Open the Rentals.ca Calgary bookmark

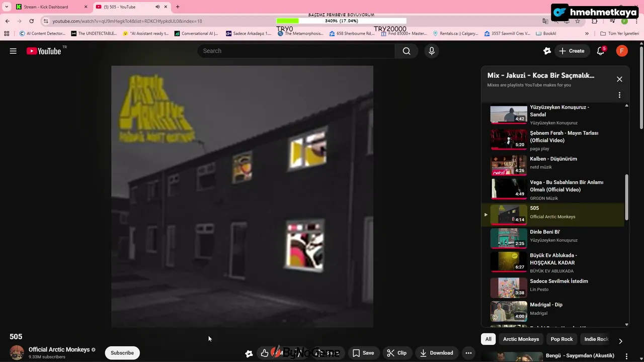tap(455, 34)
